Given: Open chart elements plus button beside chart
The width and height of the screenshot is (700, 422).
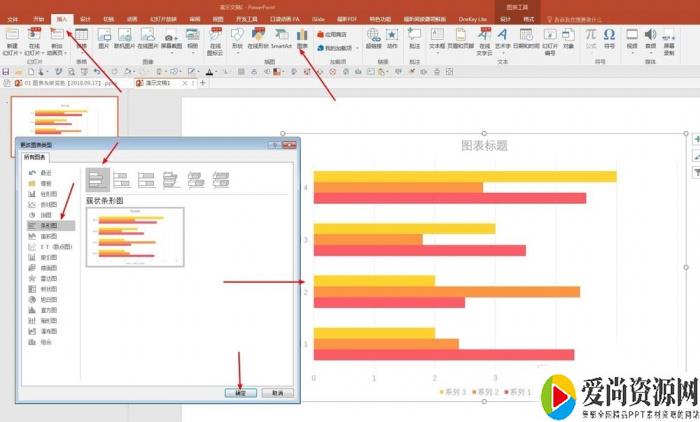Looking at the screenshot, I should click(x=695, y=140).
